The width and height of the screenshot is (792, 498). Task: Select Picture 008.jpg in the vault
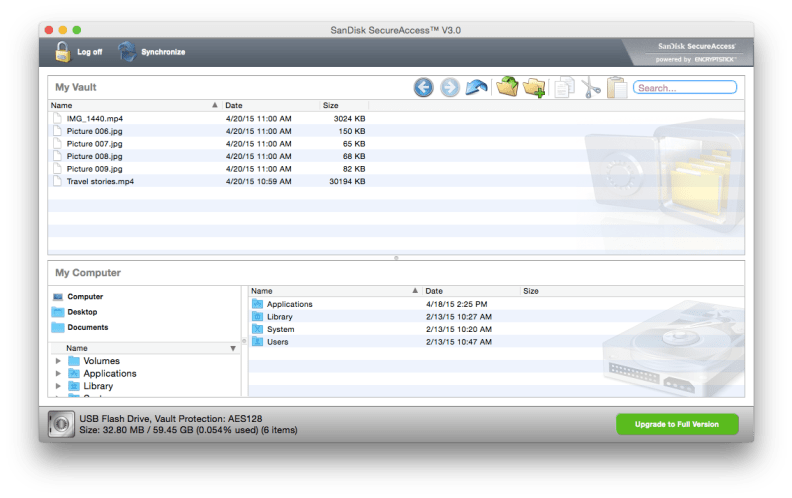click(x=94, y=157)
